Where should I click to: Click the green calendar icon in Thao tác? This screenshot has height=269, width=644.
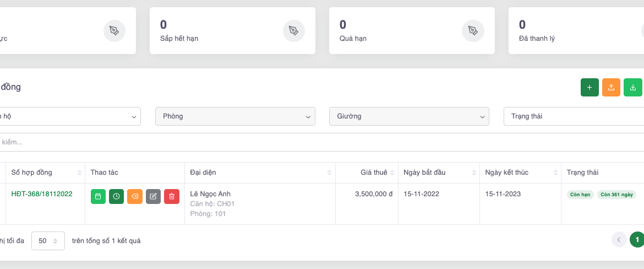coord(98,196)
